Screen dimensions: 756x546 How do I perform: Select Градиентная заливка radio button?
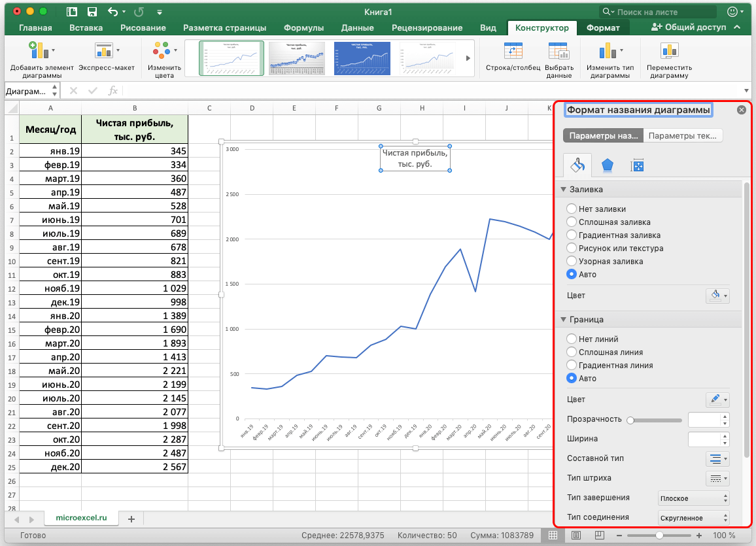tap(572, 235)
